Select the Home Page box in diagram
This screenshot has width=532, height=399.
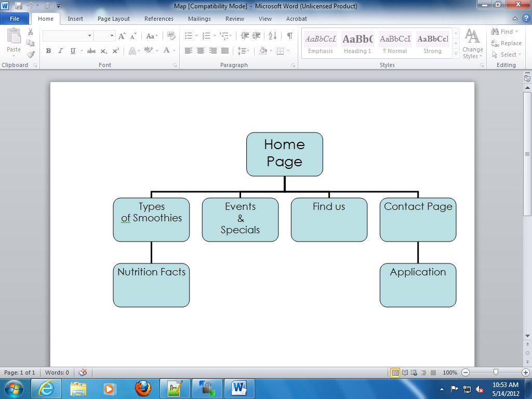pos(284,154)
